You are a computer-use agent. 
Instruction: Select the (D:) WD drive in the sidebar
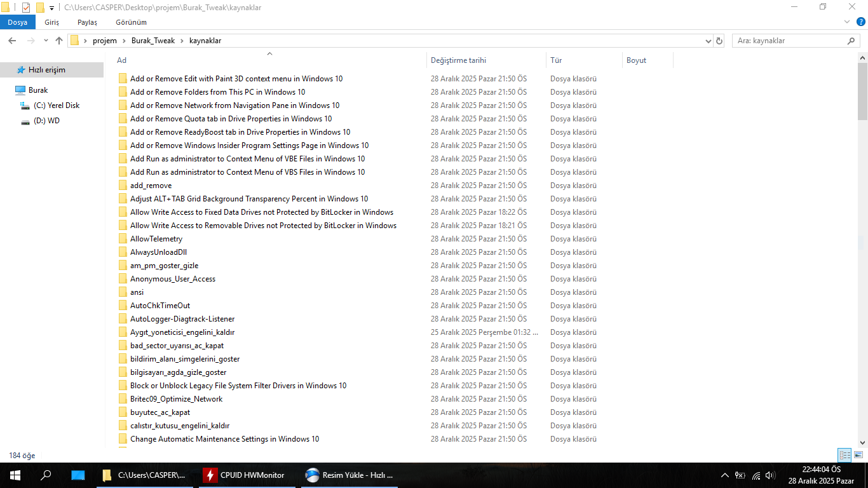(x=46, y=121)
